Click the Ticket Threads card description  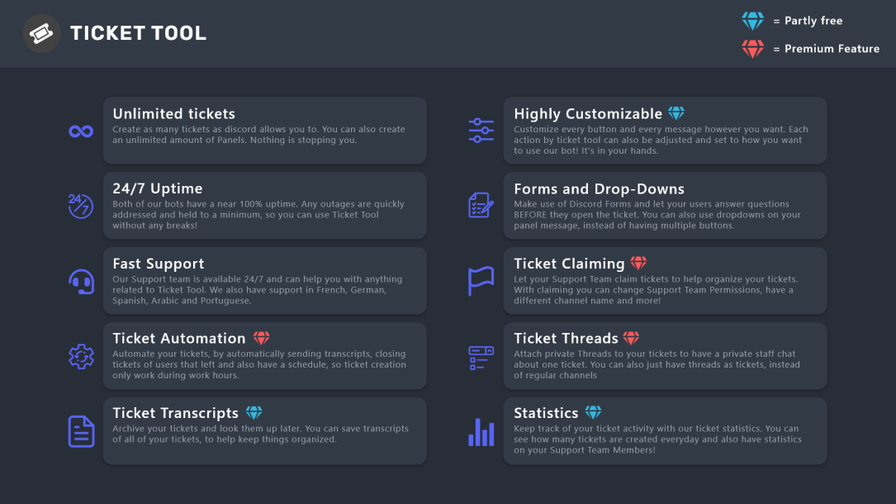pos(657,365)
